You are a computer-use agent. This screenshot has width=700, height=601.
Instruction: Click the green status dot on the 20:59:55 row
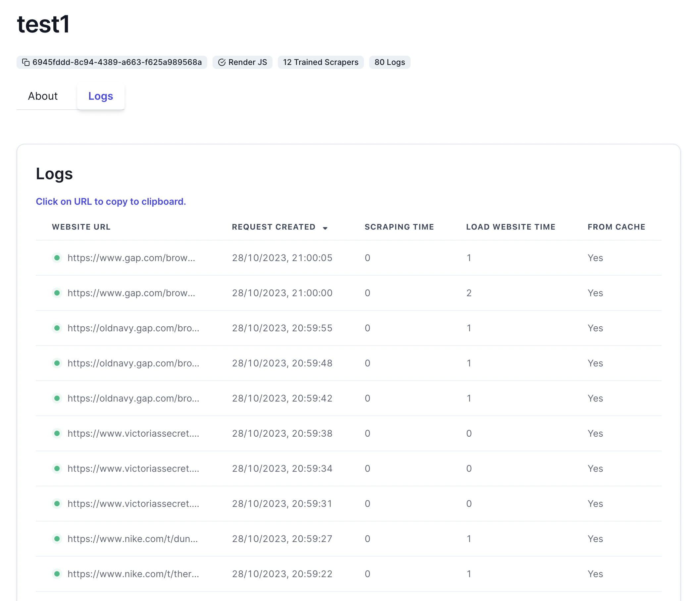coord(57,328)
